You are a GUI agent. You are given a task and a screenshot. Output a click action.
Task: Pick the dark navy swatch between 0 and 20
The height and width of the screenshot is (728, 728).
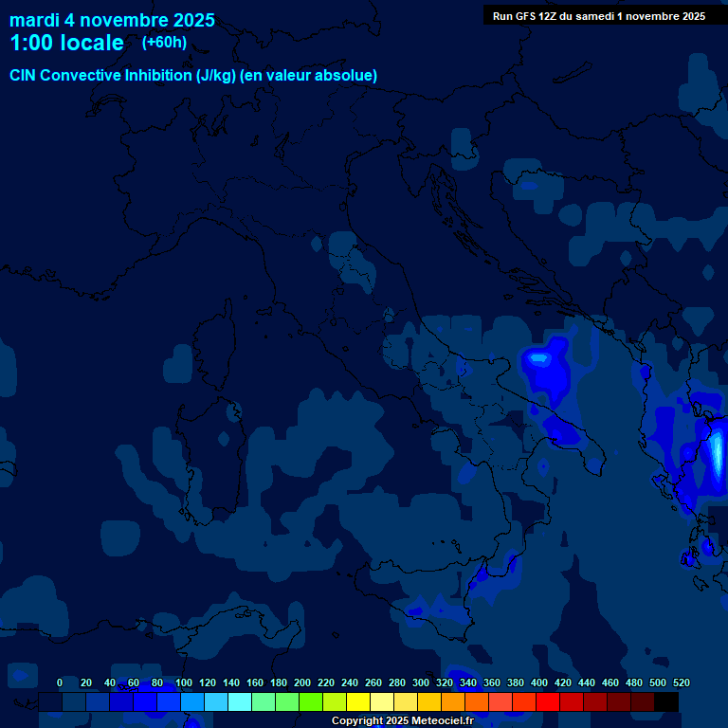tap(74, 702)
